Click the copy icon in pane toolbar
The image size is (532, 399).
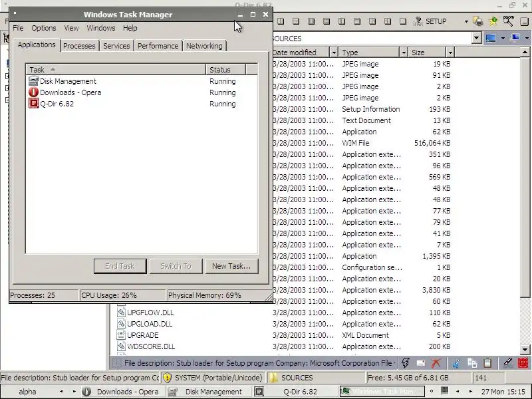tap(472, 362)
